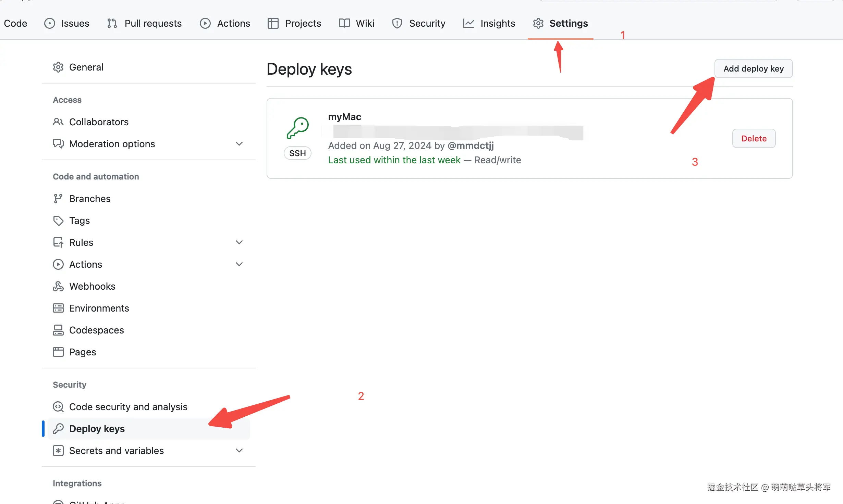
Task: Delete the myMac deploy key
Action: (x=754, y=138)
